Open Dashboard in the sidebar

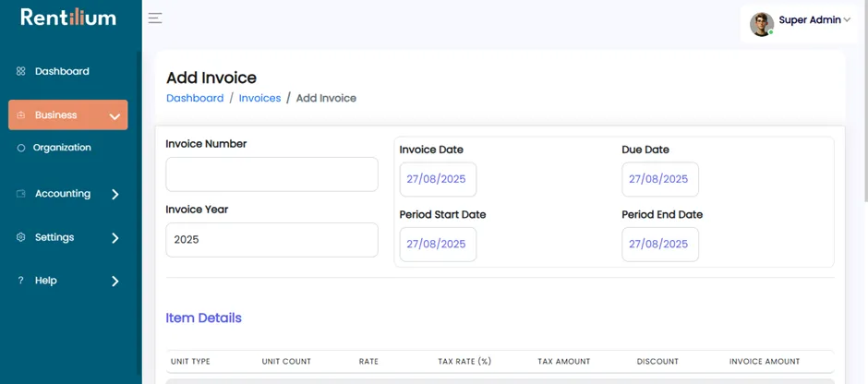(62, 71)
